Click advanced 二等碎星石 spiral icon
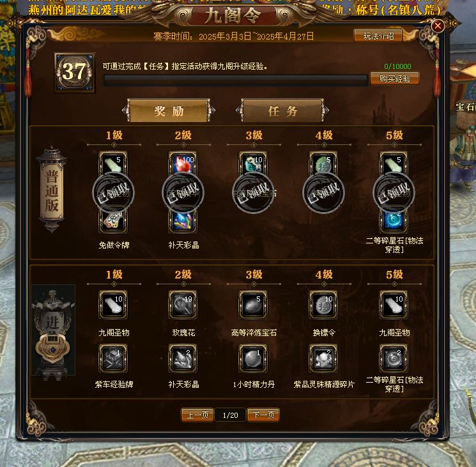Image resolution: width=476 pixels, height=467 pixels. point(394,358)
